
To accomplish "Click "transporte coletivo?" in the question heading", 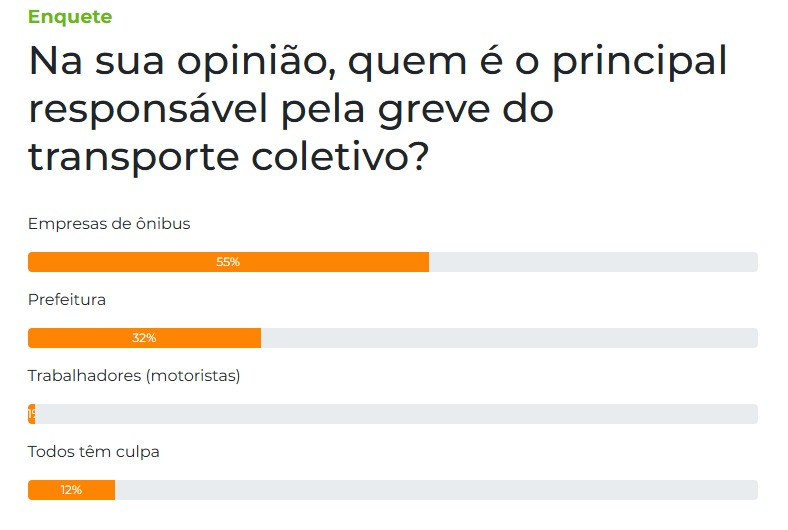I will pyautogui.click(x=229, y=156).
